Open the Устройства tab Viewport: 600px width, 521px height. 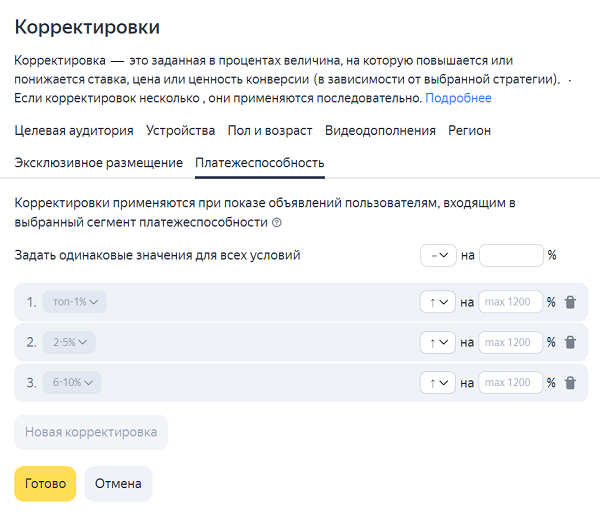(180, 130)
